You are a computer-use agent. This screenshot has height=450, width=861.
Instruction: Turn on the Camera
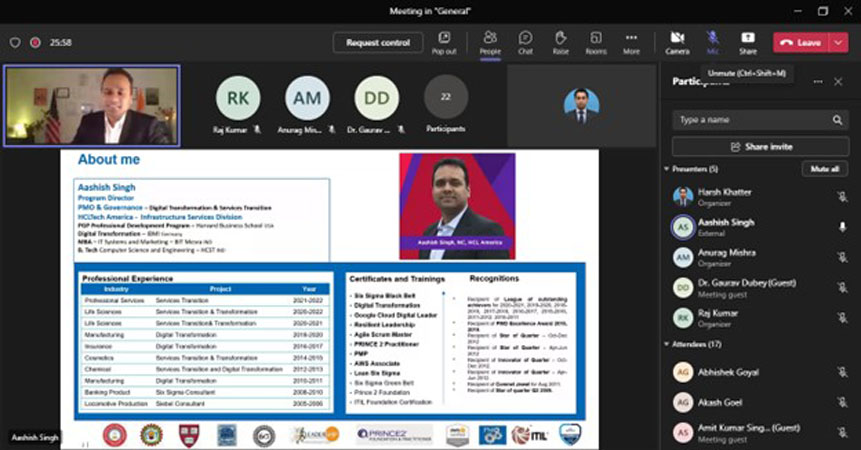[x=677, y=42]
